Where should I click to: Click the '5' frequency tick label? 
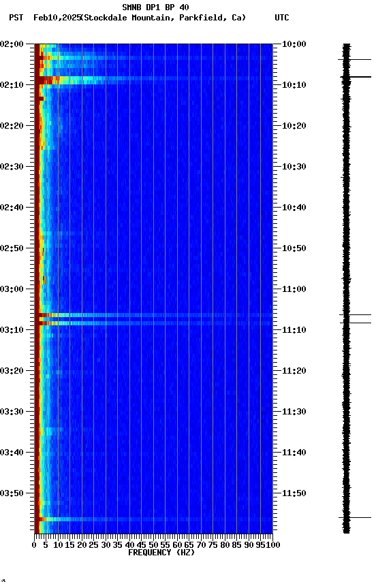coord(46,545)
